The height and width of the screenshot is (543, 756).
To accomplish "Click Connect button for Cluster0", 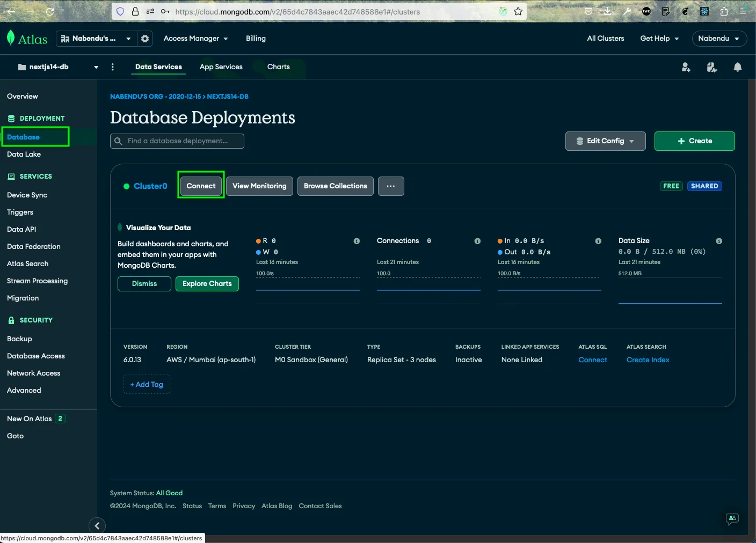I will [201, 186].
